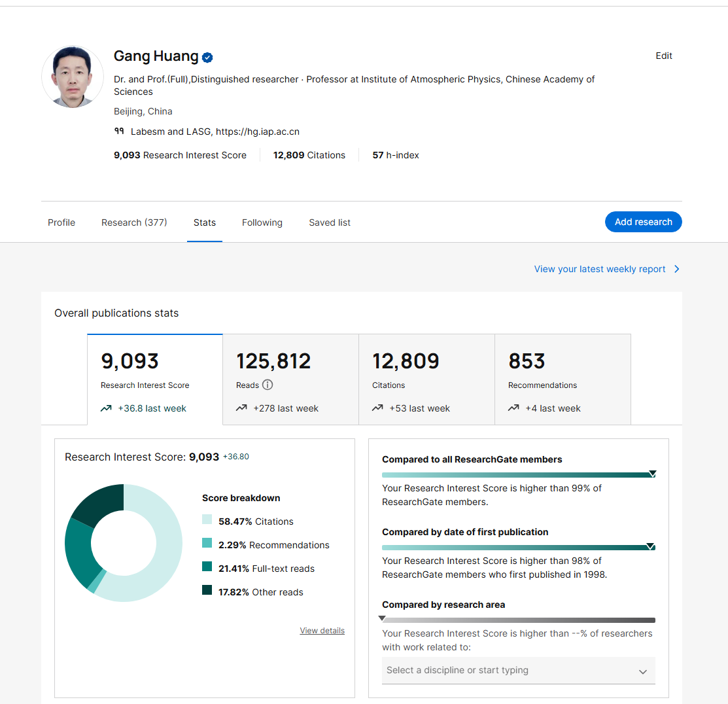Image resolution: width=728 pixels, height=704 pixels.
Task: Click the Citations color swatch in legend
Action: [207, 519]
